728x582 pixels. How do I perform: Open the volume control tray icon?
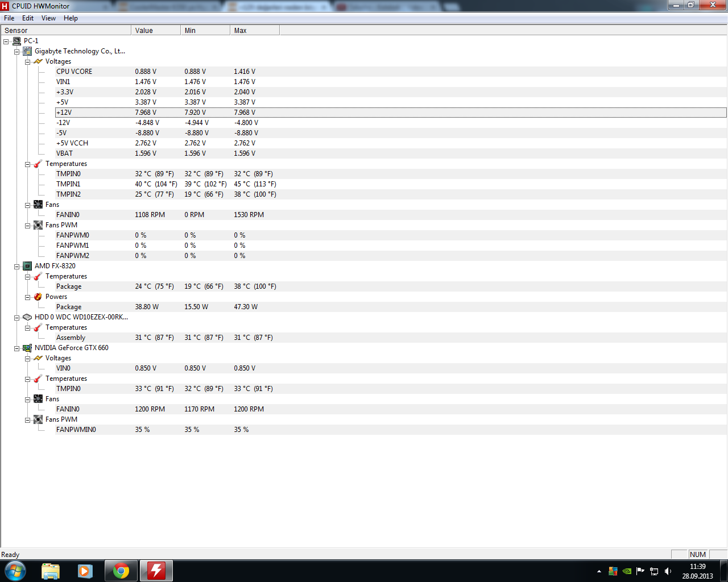[x=668, y=571]
